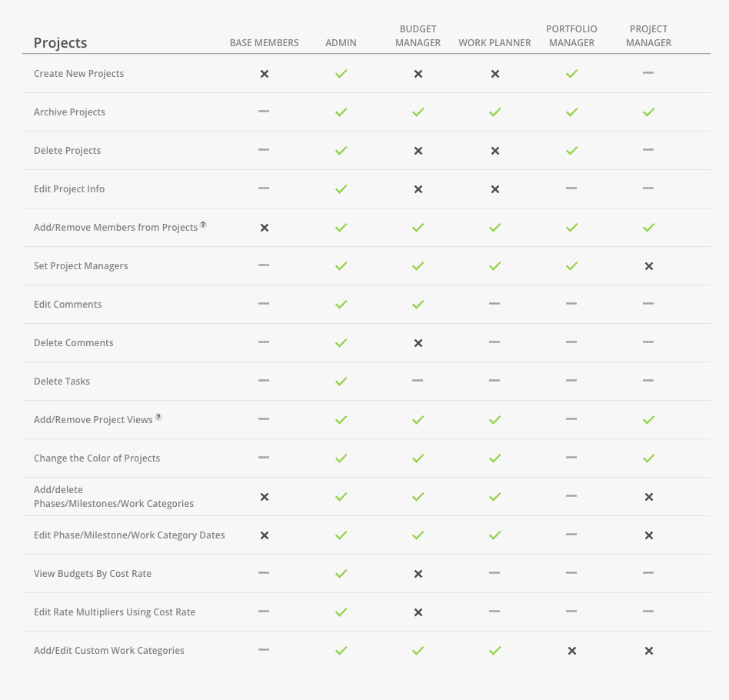Click Portfolio Manager X for Add/Edit Custom Work Categories
This screenshot has height=700, width=729.
(x=572, y=651)
